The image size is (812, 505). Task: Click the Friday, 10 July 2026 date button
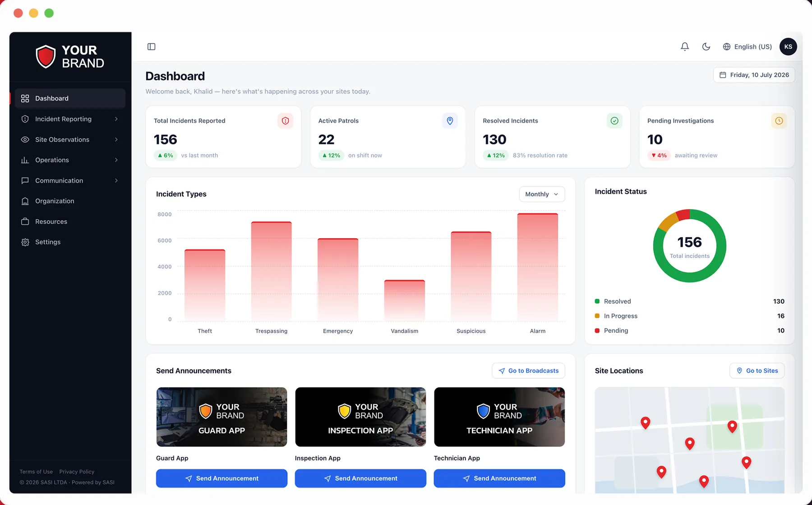point(754,75)
